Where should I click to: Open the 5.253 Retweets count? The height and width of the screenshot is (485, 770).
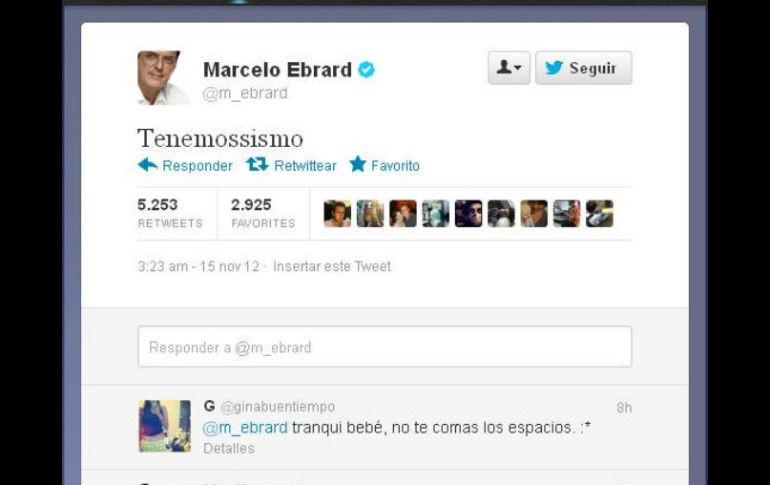tap(170, 214)
